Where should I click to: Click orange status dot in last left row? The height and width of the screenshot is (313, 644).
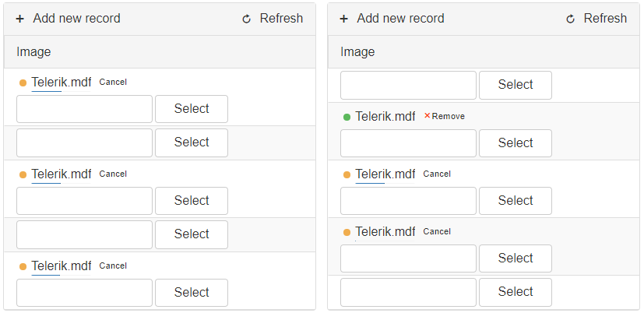[x=23, y=266]
